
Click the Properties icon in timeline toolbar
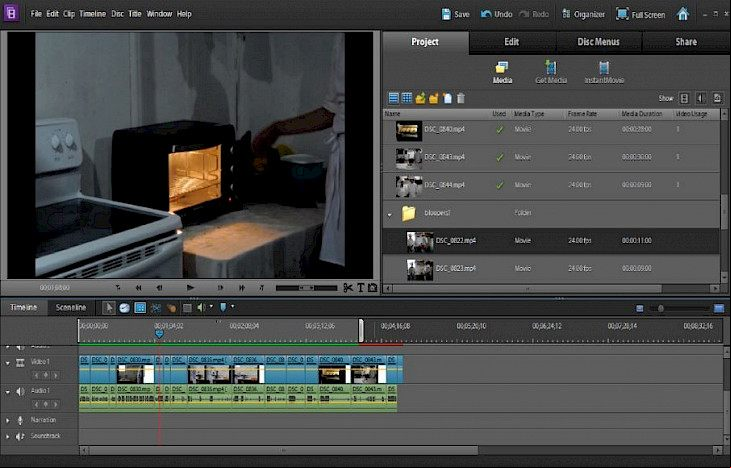pyautogui.click(x=140, y=308)
